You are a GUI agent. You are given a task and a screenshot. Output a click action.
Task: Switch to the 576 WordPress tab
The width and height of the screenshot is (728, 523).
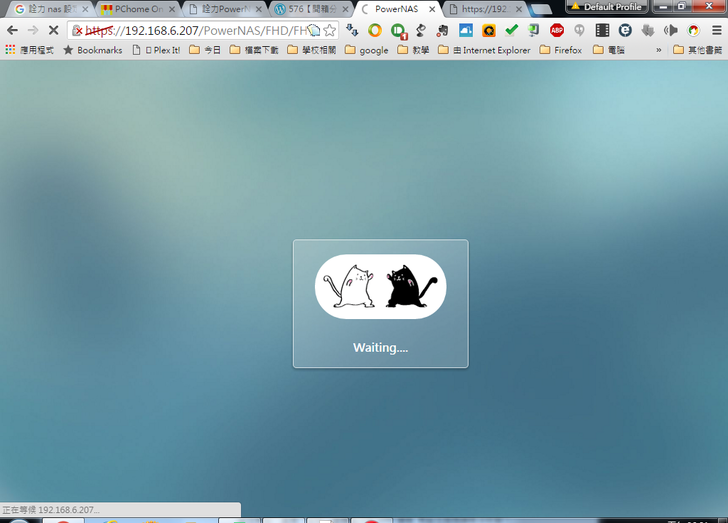(305, 9)
